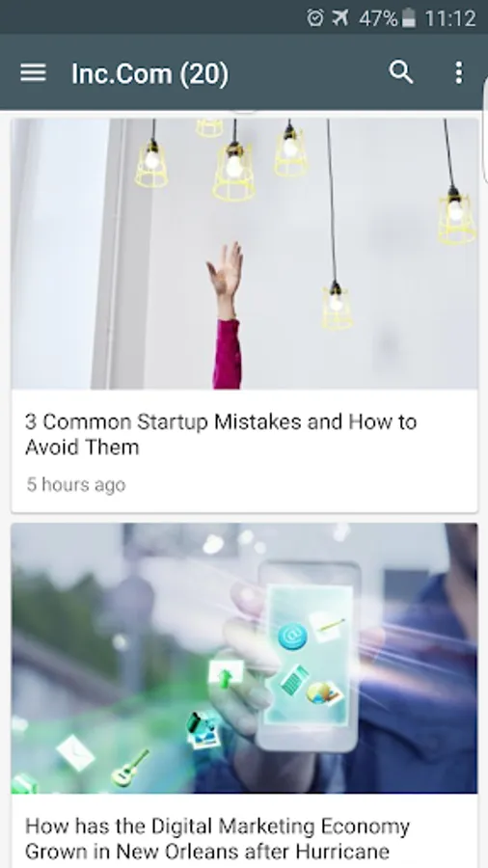Tap the edge panel handle at right
This screenshot has height=868, width=488.
485,130
